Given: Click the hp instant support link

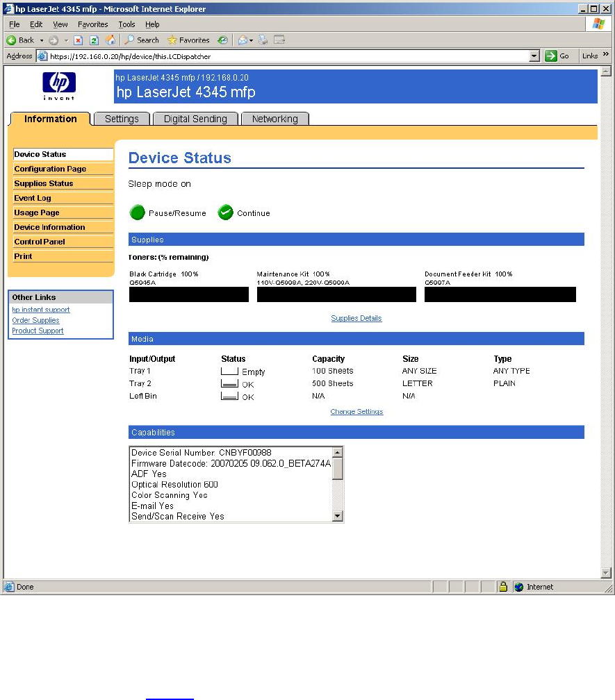Looking at the screenshot, I should click(40, 310).
